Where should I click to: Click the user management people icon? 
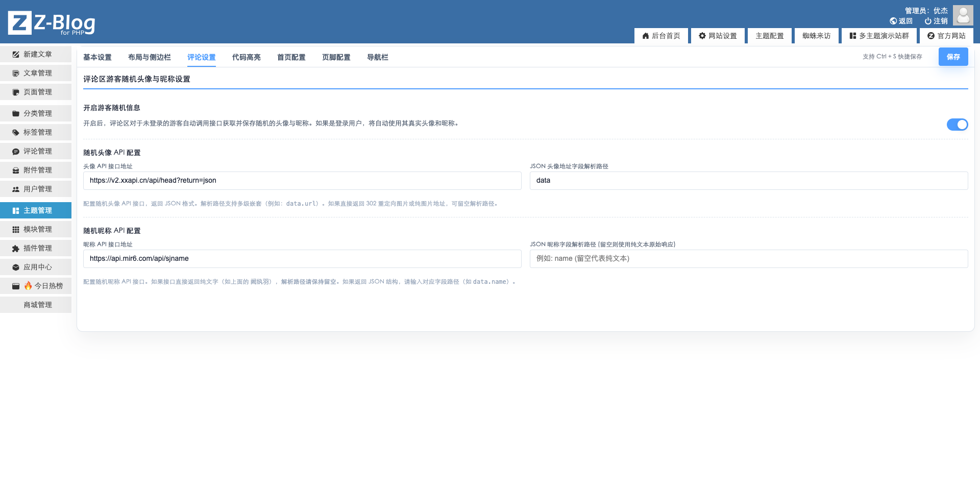[x=16, y=189]
